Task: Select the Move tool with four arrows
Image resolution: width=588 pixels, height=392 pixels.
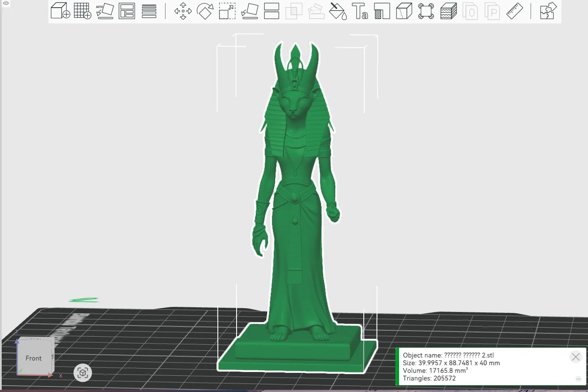Action: (x=183, y=11)
